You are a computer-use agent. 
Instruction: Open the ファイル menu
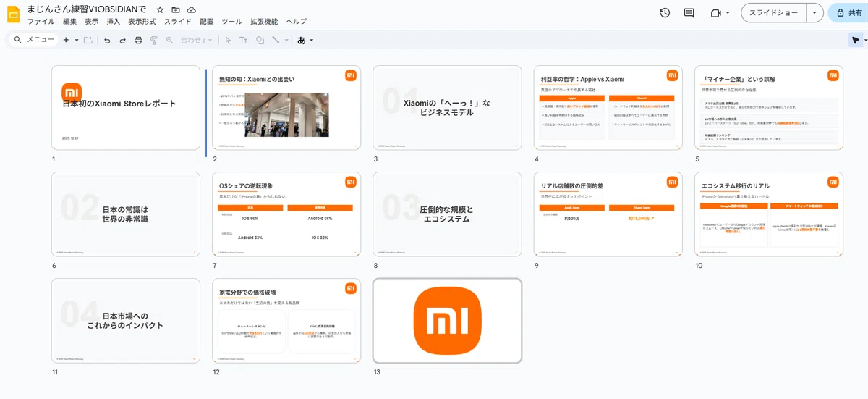(x=41, y=22)
